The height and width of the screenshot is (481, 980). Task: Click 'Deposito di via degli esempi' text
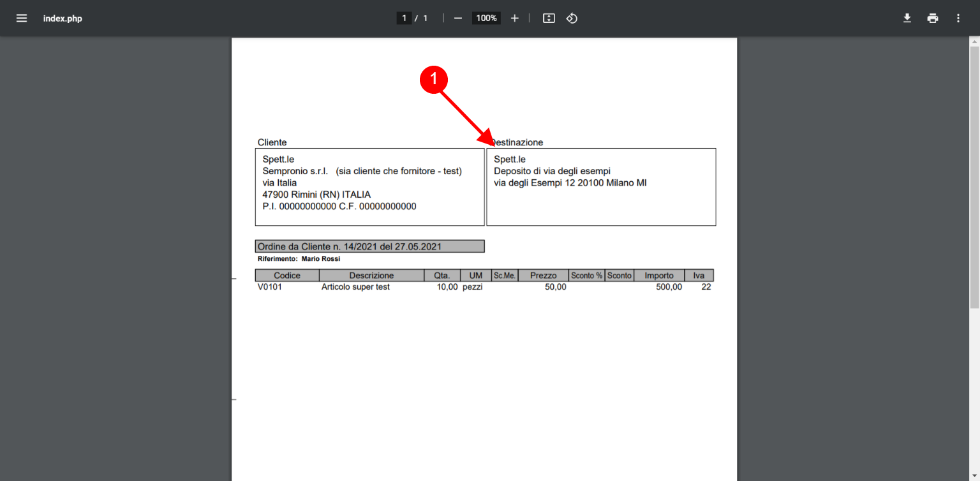pos(552,171)
